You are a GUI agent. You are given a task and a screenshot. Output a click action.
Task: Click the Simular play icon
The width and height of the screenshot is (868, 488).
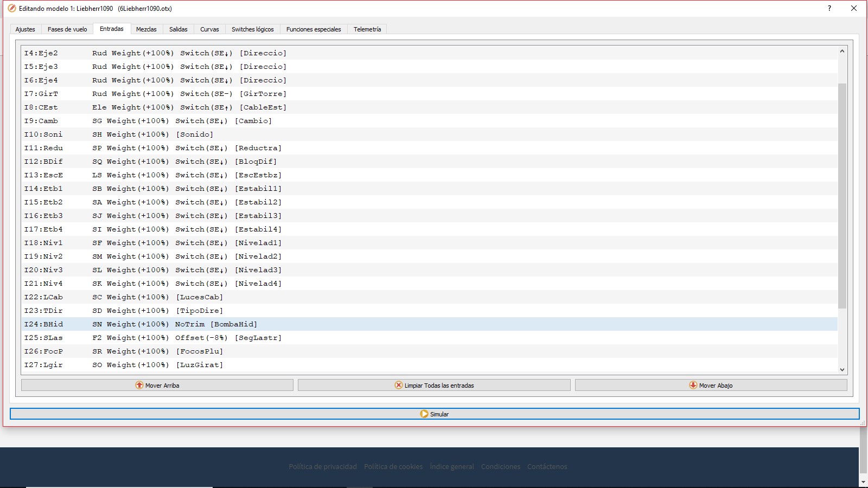click(x=424, y=414)
